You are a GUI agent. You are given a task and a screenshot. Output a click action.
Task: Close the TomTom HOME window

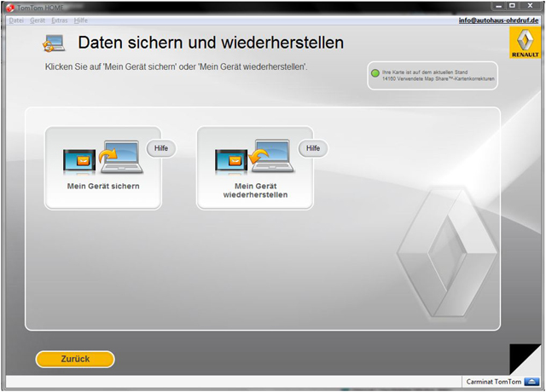pyautogui.click(x=528, y=6)
